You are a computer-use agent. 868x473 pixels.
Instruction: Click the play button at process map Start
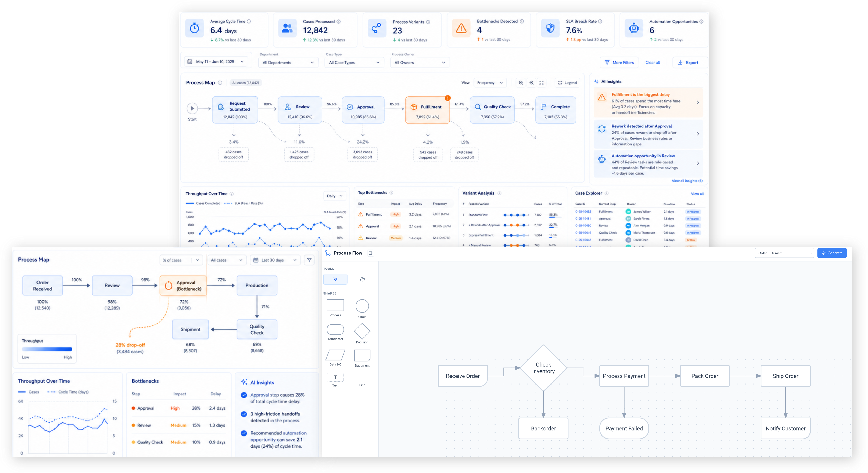192,108
